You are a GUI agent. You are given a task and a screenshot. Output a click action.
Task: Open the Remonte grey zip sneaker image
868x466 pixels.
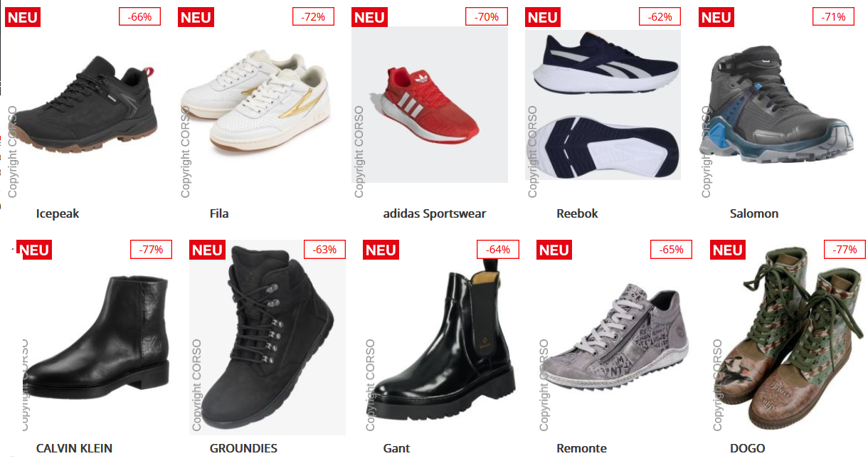[x=615, y=337]
